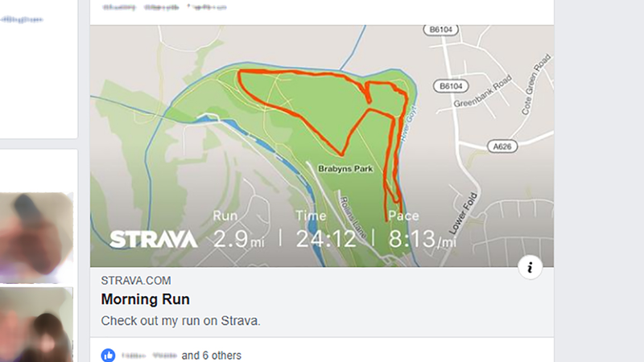Click the blurred text at the post top
644x362 pixels.
pyautogui.click(x=164, y=7)
